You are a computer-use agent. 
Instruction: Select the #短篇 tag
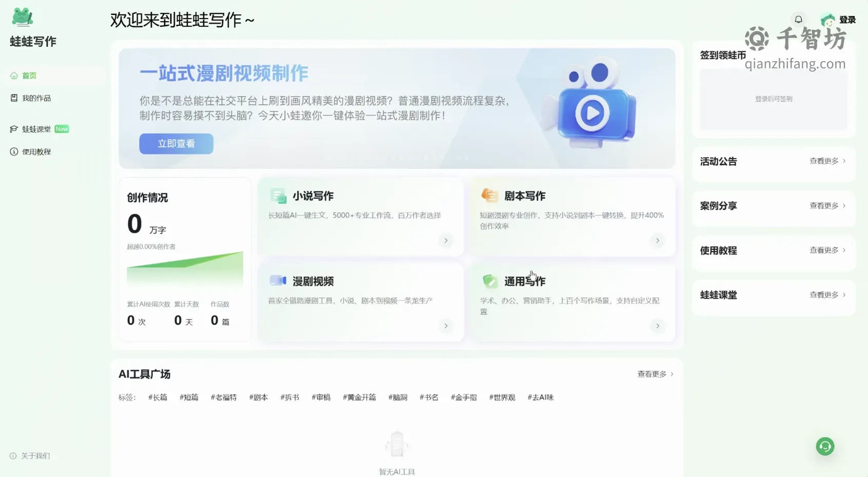[189, 397]
